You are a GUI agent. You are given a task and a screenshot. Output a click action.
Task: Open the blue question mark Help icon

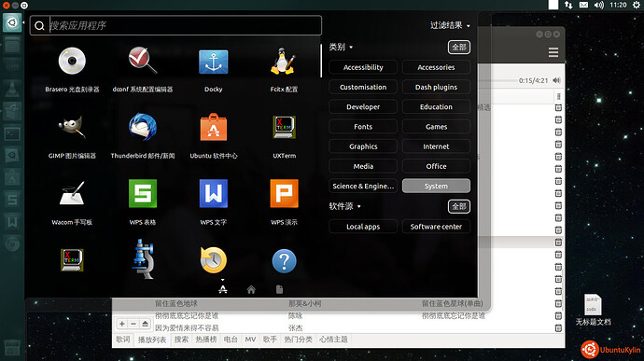[x=284, y=261]
